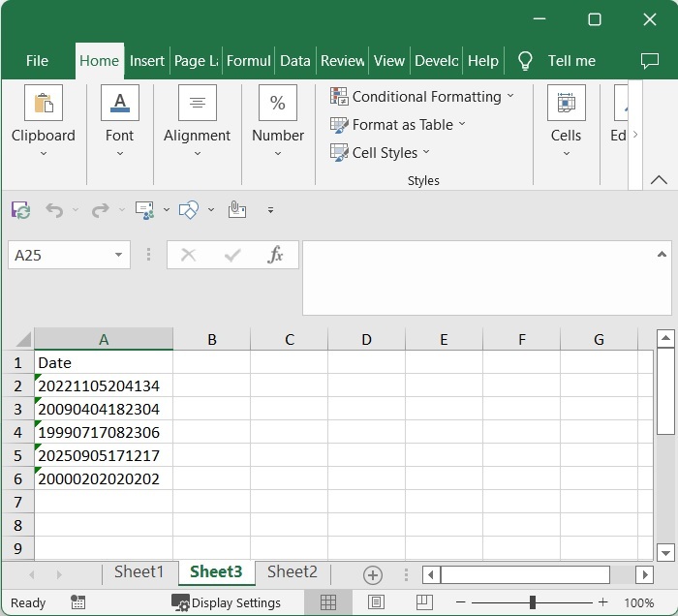This screenshot has height=616, width=678.
Task: Click the AutoSave sync icon in Quick Access
Action: pos(20,210)
